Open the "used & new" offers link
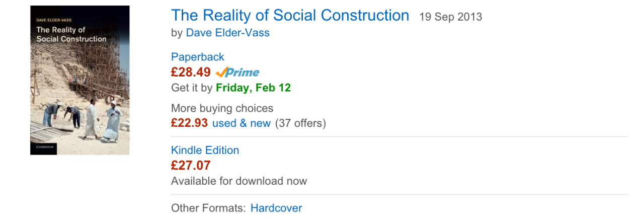Viewport: 644px width, 222px height. (241, 123)
